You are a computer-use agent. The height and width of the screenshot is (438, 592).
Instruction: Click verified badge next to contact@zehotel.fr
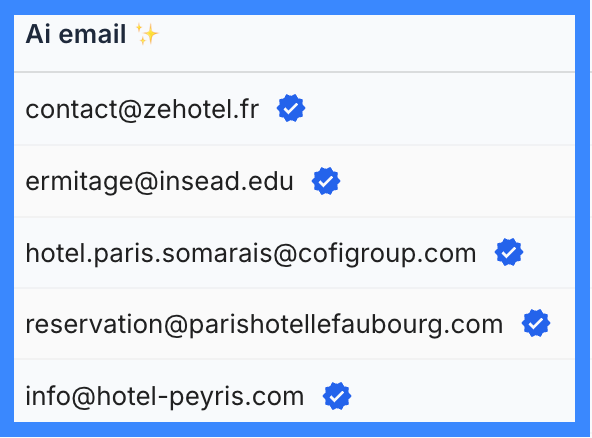tap(291, 108)
